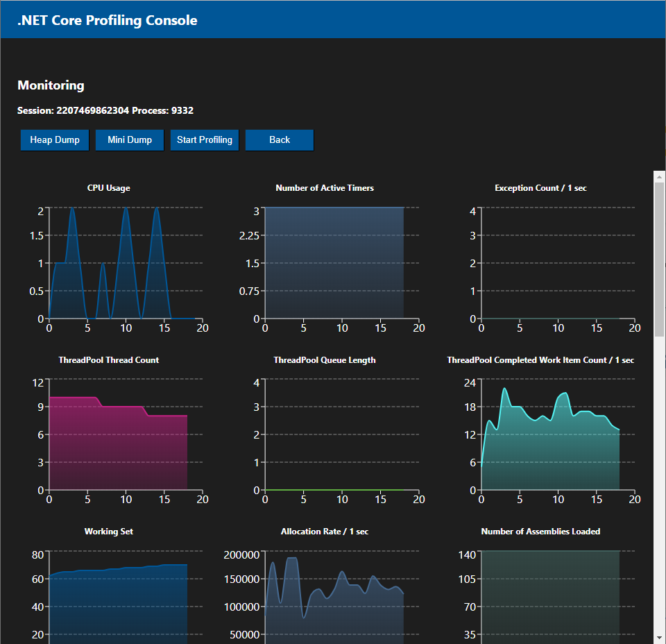Screen dimensions: 666x644
Task: Select the CPU Usage chart title
Action: point(109,188)
